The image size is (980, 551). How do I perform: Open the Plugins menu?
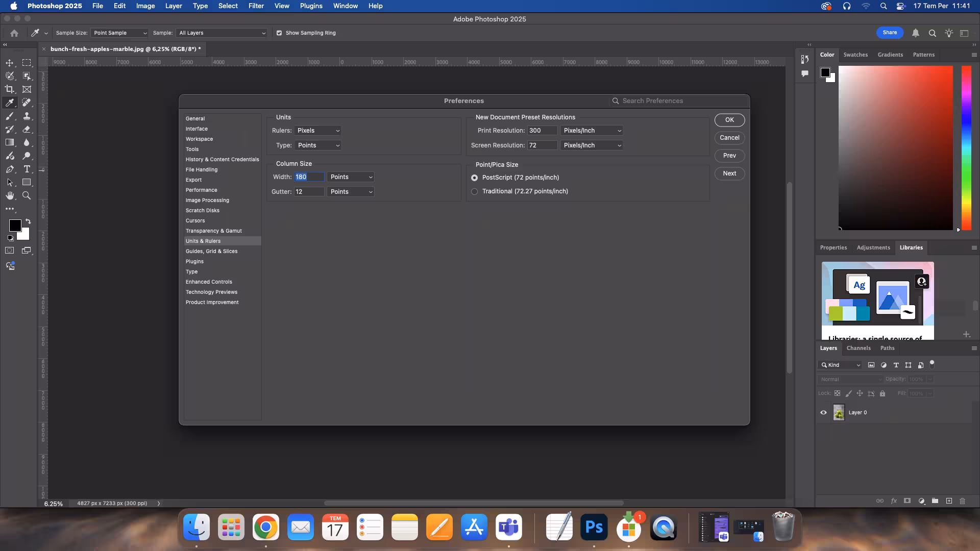[311, 6]
